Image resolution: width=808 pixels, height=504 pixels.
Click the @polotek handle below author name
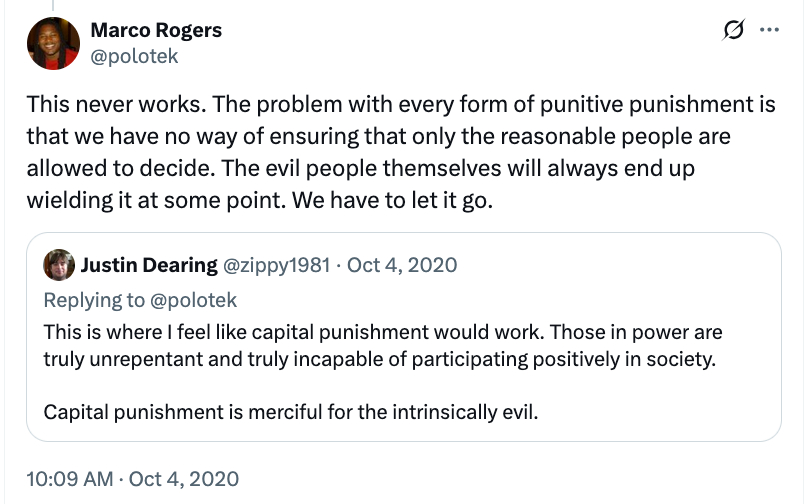pyautogui.click(x=134, y=56)
